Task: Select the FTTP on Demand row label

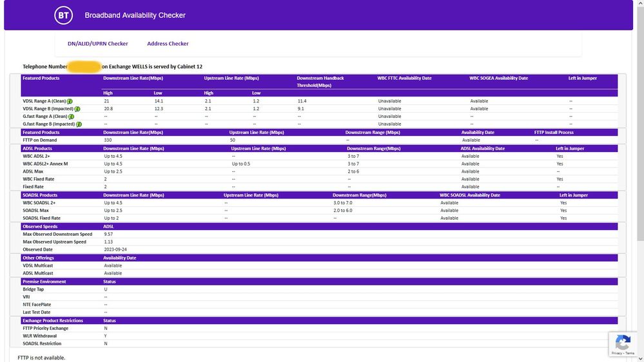Action: (x=40, y=140)
